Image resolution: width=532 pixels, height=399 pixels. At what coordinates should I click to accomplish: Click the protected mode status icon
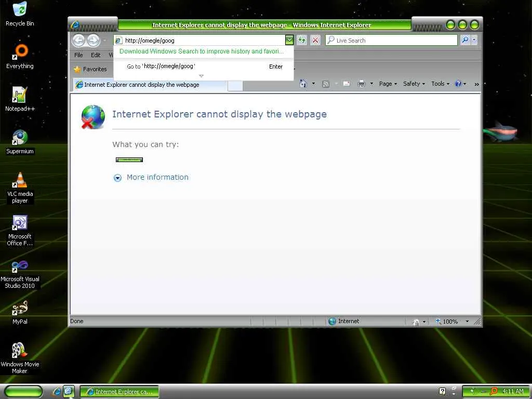[x=416, y=321]
